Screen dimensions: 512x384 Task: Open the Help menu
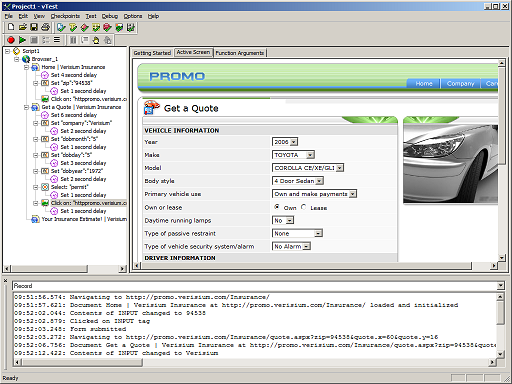coord(153,16)
